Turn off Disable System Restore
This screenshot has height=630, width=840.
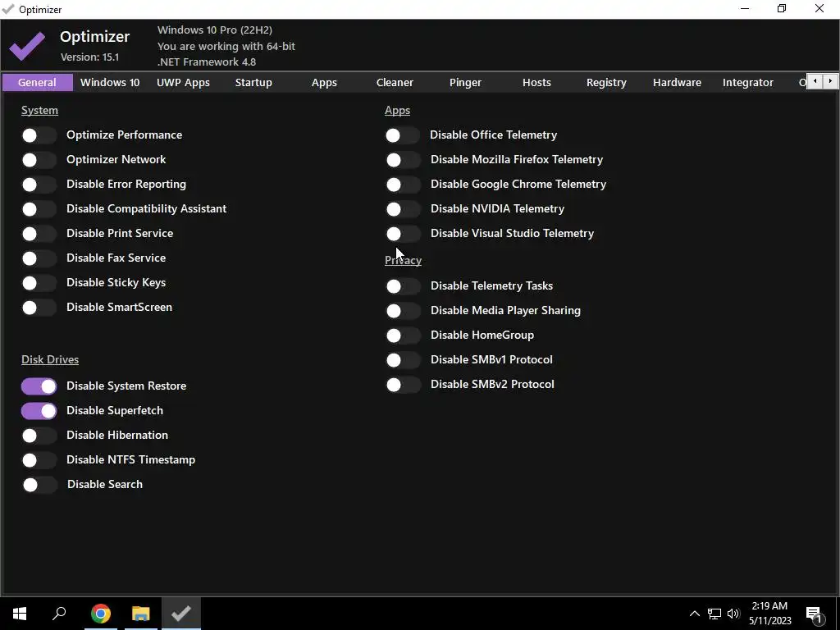(39, 386)
